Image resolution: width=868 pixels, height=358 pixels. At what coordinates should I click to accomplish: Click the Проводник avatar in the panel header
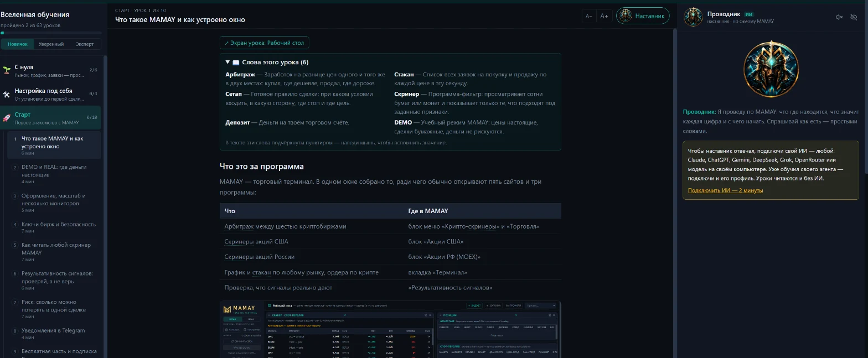(x=693, y=17)
